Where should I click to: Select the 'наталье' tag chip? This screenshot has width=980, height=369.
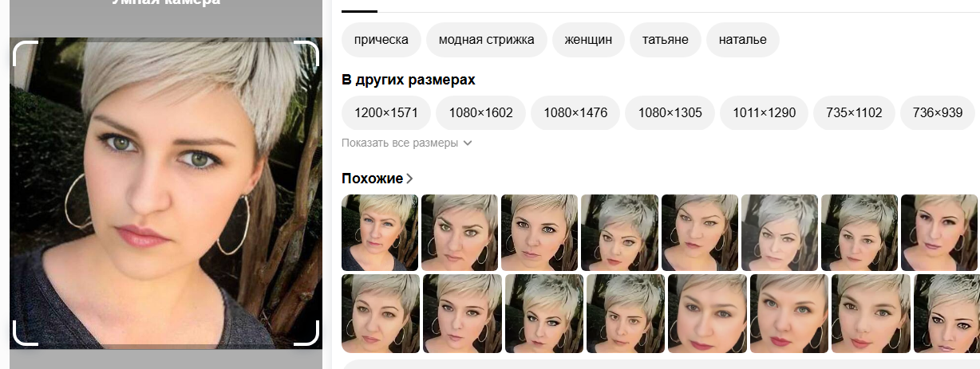click(743, 40)
